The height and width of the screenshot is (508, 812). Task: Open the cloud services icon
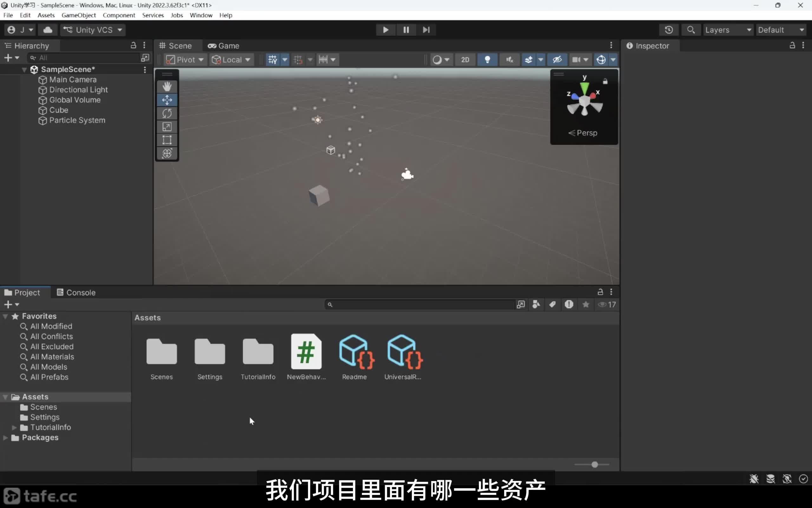coord(48,30)
